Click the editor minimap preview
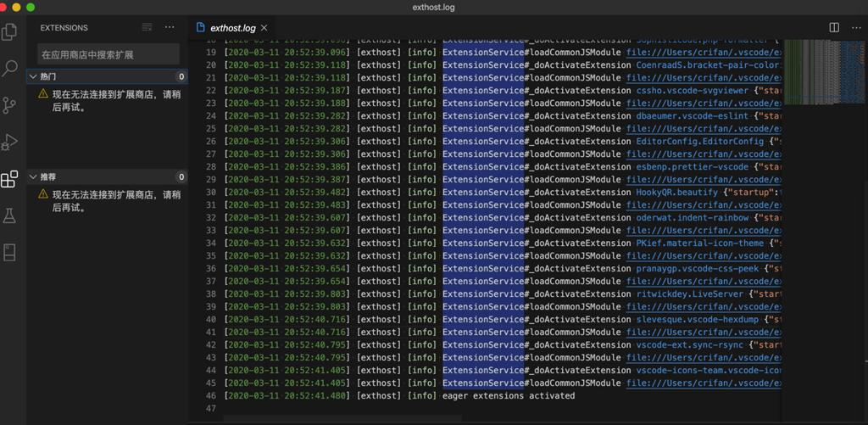The image size is (868, 425). coord(824,72)
